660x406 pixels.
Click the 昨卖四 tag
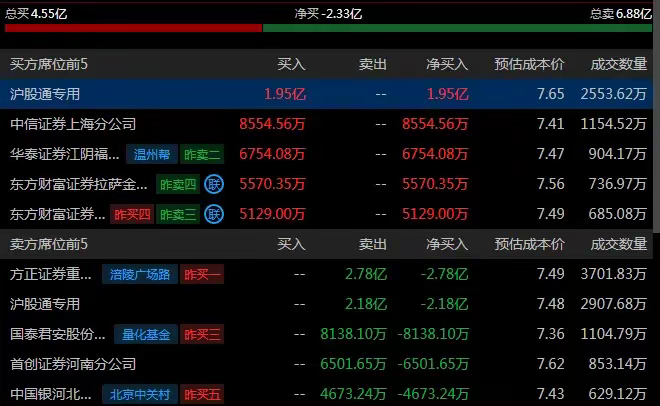point(178,184)
